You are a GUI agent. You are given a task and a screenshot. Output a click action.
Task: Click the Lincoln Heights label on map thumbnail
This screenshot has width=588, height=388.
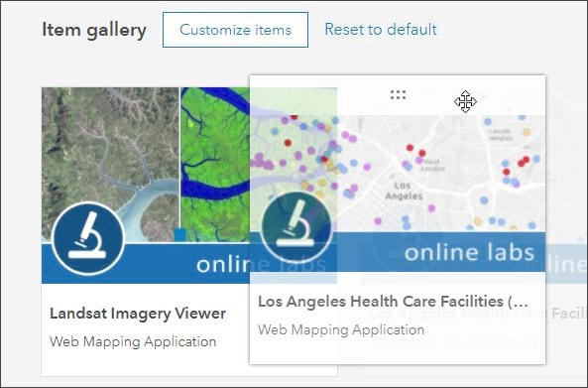click(x=500, y=134)
